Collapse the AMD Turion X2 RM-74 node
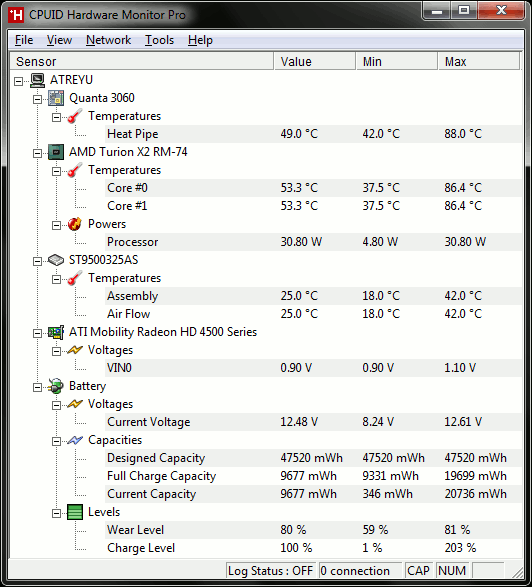532x587 pixels. tap(37, 153)
